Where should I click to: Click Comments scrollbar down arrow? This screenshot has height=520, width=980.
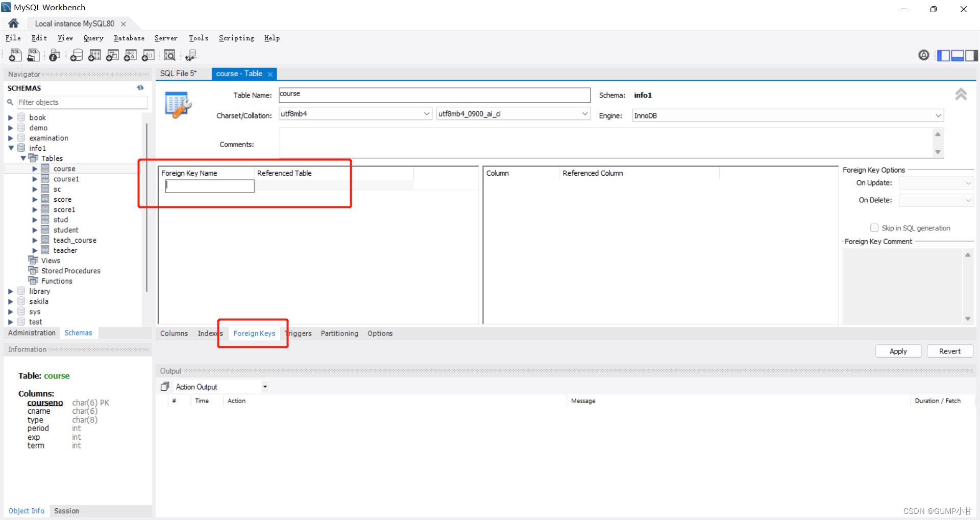pyautogui.click(x=938, y=152)
